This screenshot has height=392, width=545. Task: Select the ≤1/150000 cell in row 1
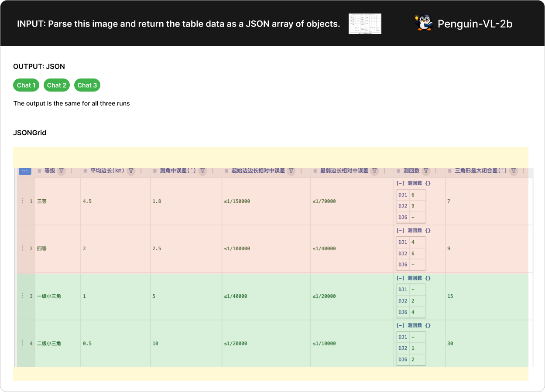tap(237, 201)
